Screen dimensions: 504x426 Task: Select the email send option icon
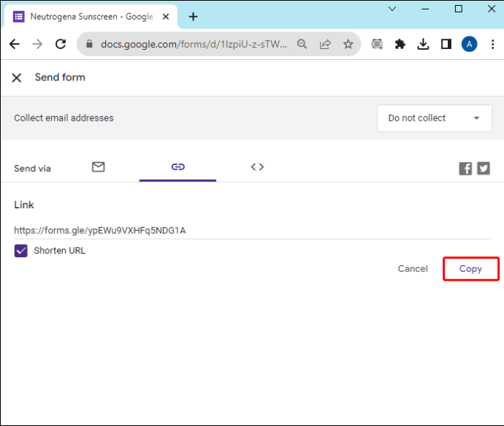(x=98, y=167)
